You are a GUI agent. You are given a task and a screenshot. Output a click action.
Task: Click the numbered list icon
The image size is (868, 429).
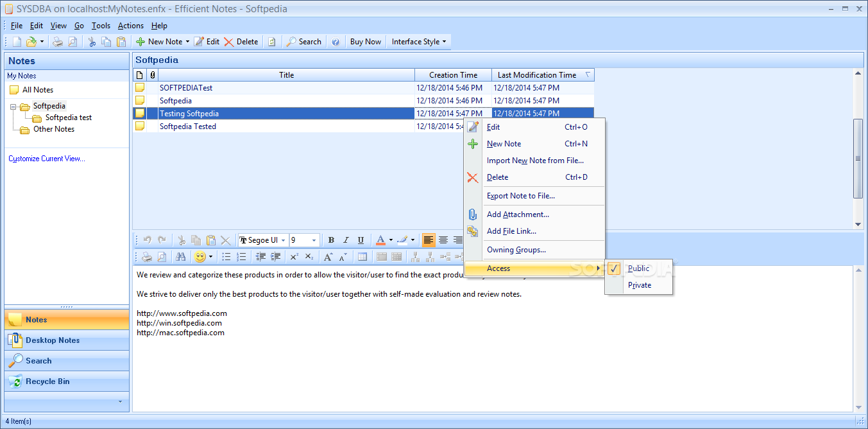pyautogui.click(x=241, y=257)
